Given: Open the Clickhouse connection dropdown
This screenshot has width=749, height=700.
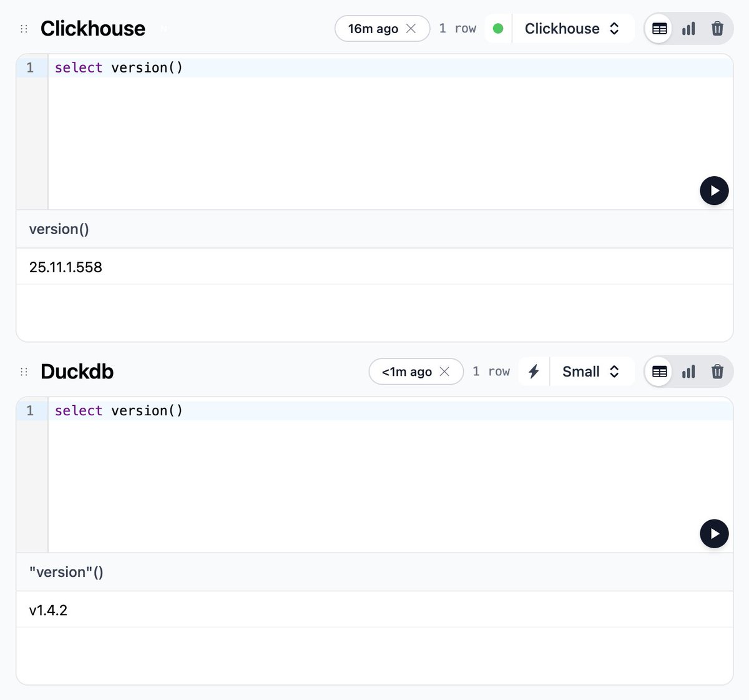Looking at the screenshot, I should tap(572, 29).
